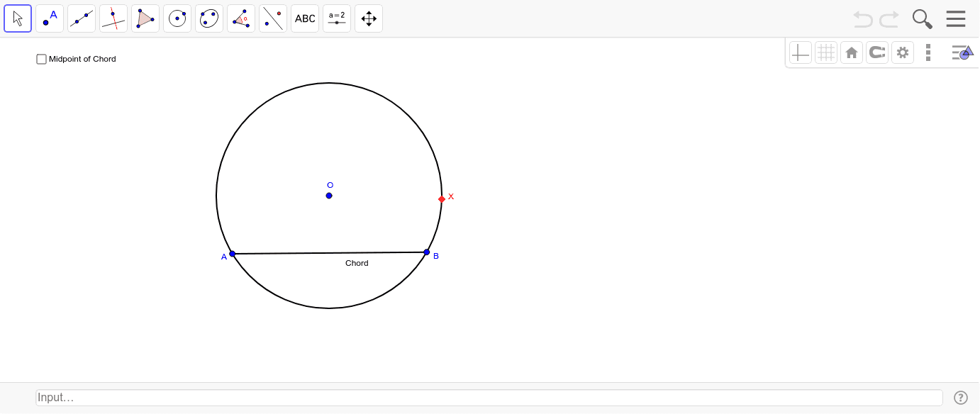Toggle the grid display

point(826,52)
